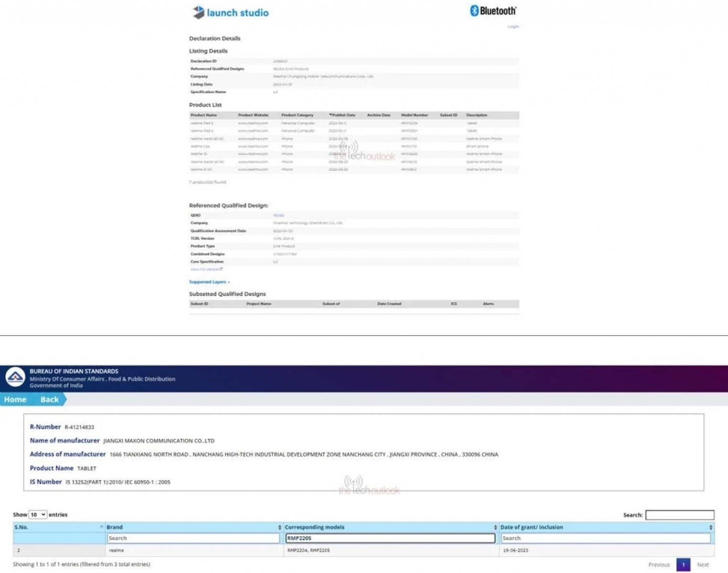Screen dimensions: 728x573
Task: Select 'JIANGXI MAXON COMMUNICATION CO.,LTD' text
Action: (x=159, y=441)
